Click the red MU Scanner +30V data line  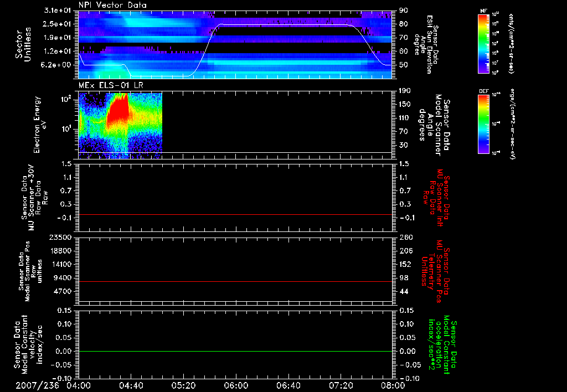[x=235, y=215]
